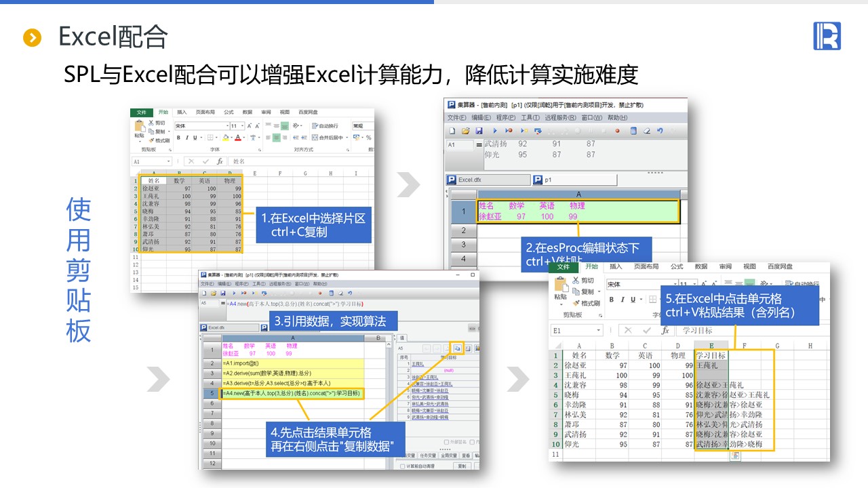Click Format Painter (格式刷) in Excel window showing E1
The height and width of the screenshot is (488, 868).
pos(586,303)
